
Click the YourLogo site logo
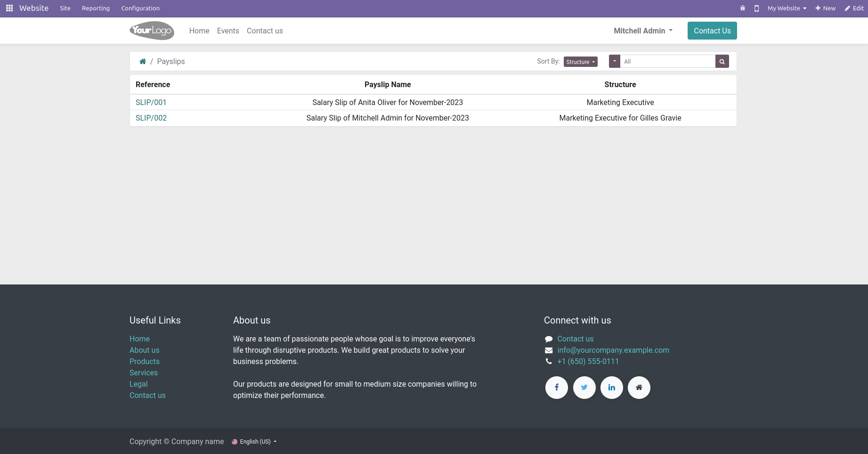click(x=152, y=31)
